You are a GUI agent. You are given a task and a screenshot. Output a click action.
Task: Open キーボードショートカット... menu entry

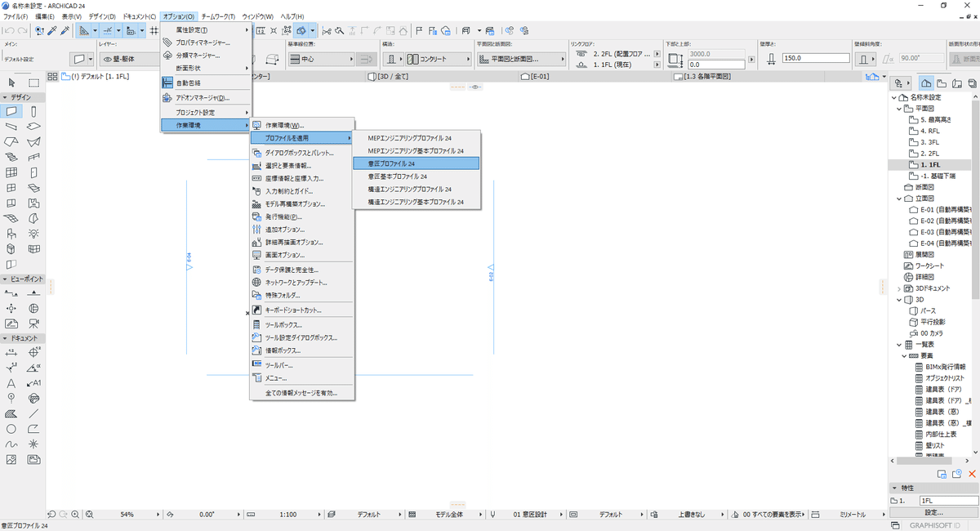[x=301, y=310]
